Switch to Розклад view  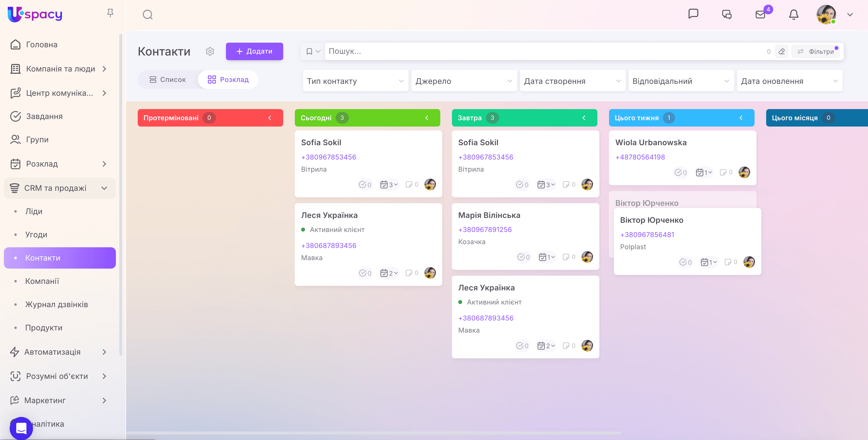click(x=228, y=80)
